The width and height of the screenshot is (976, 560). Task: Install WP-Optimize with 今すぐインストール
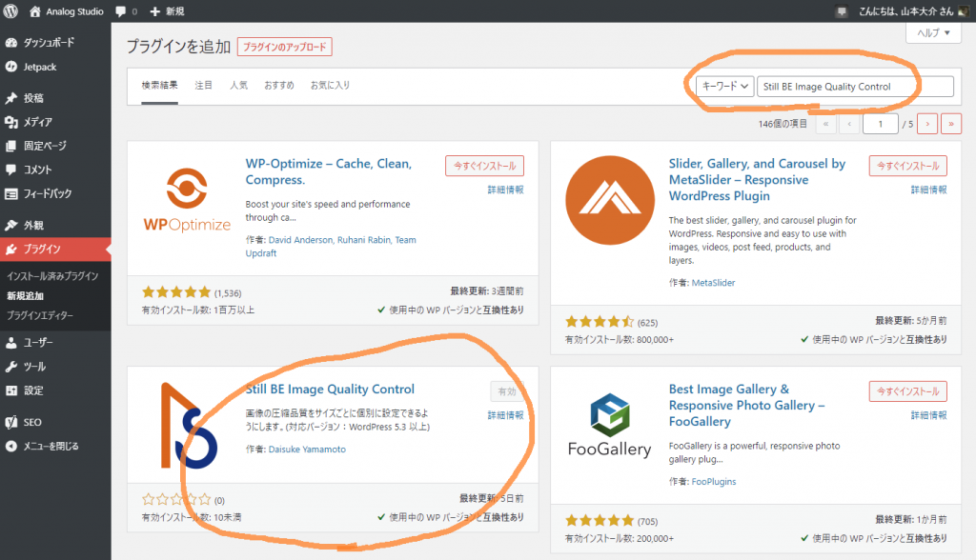tap(484, 166)
